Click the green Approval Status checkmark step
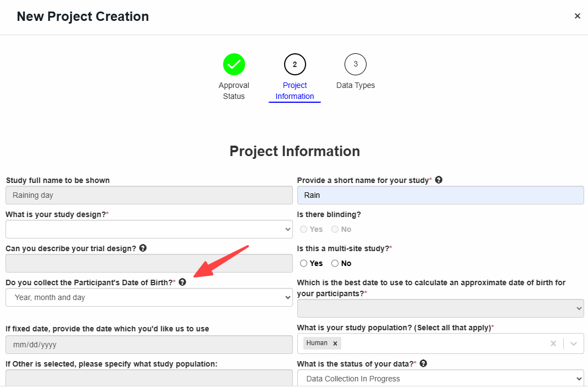This screenshot has height=388, width=588. click(x=234, y=64)
